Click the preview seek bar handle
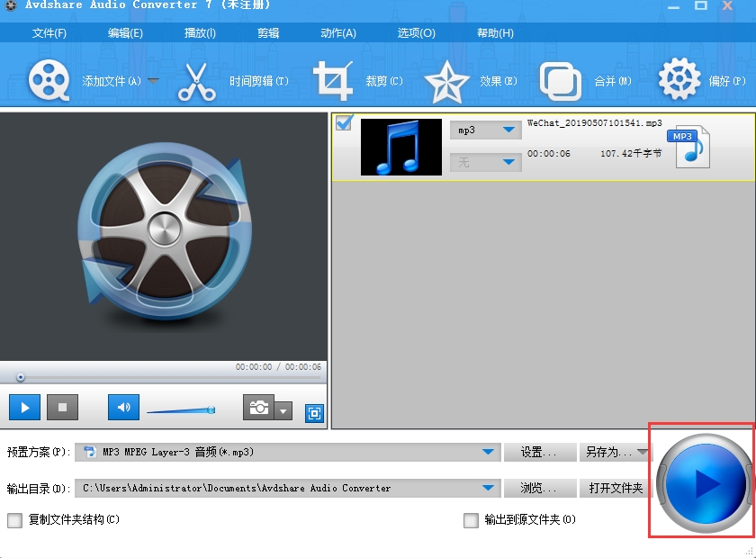 (20, 378)
